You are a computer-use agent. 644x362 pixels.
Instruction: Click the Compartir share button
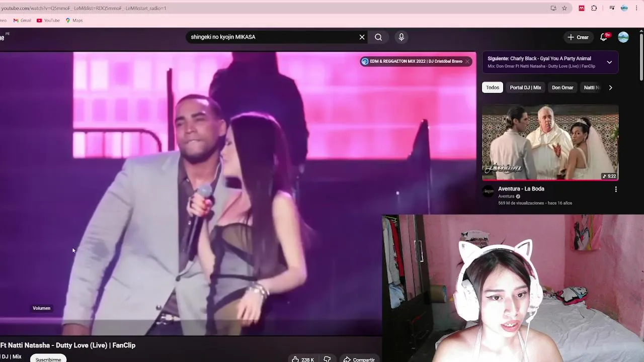tap(359, 359)
